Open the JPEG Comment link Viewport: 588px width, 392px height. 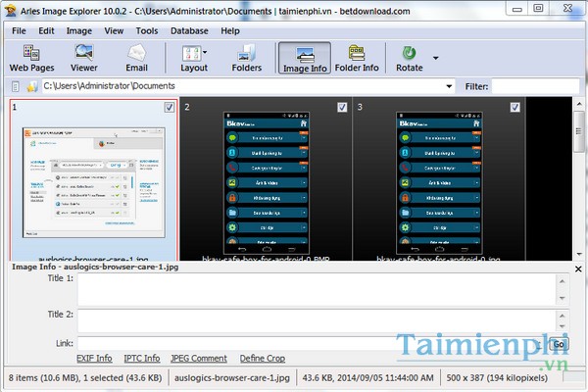[x=199, y=359]
